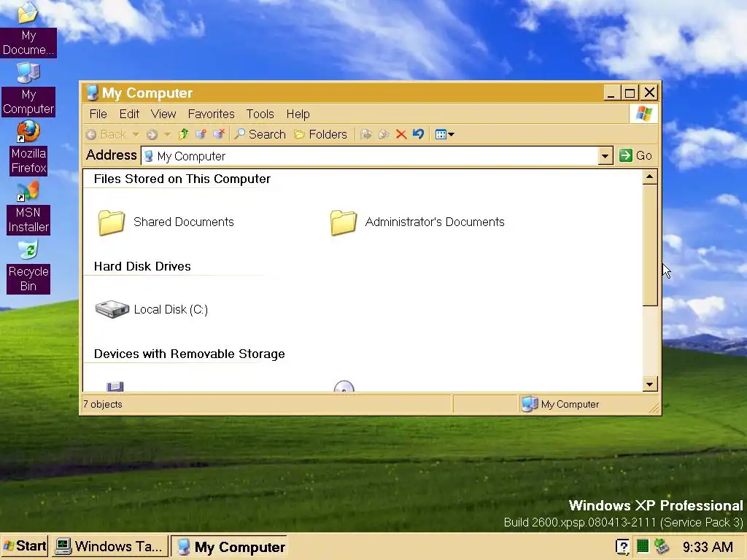Click the My Computer title bar icon
The height and width of the screenshot is (560, 747).
pyautogui.click(x=92, y=93)
